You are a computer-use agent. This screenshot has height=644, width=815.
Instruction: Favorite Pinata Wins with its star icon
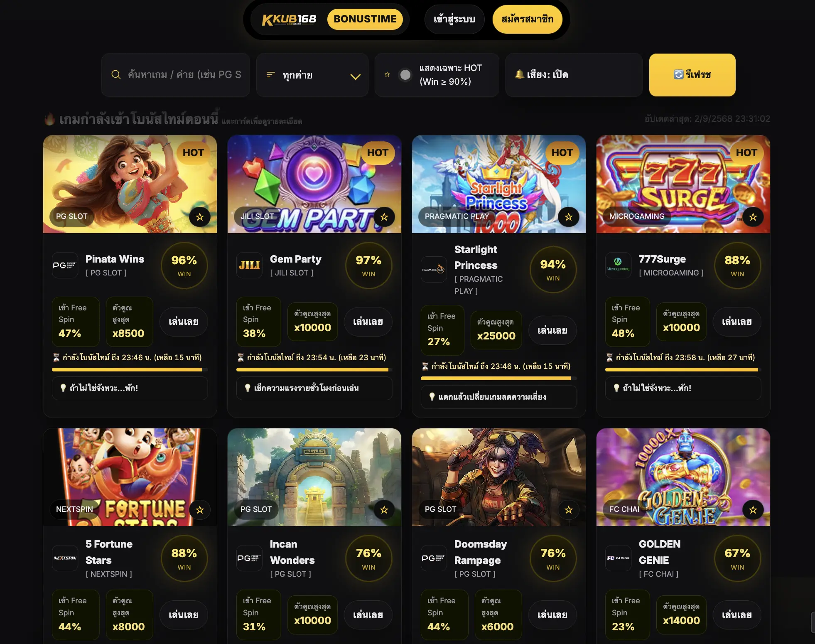(x=200, y=217)
